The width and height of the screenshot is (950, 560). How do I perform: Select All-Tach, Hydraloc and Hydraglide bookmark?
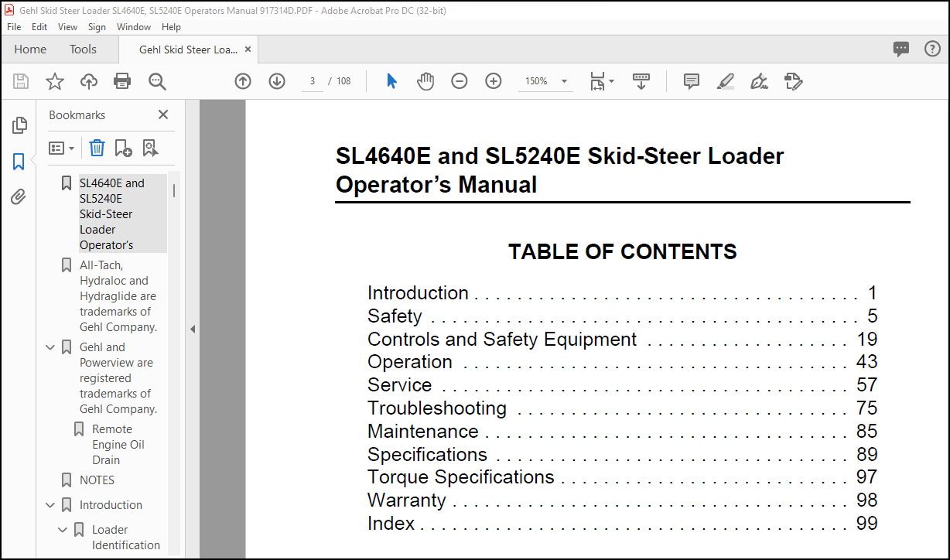tap(118, 296)
